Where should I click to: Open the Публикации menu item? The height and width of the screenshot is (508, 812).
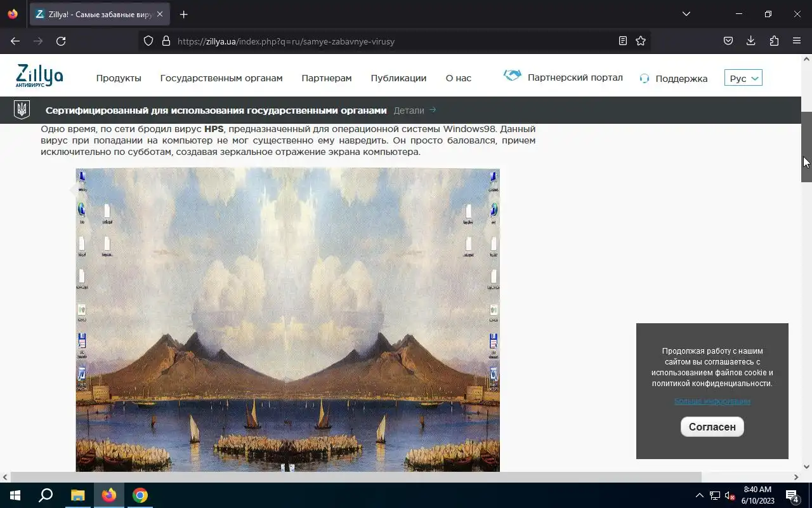(398, 78)
